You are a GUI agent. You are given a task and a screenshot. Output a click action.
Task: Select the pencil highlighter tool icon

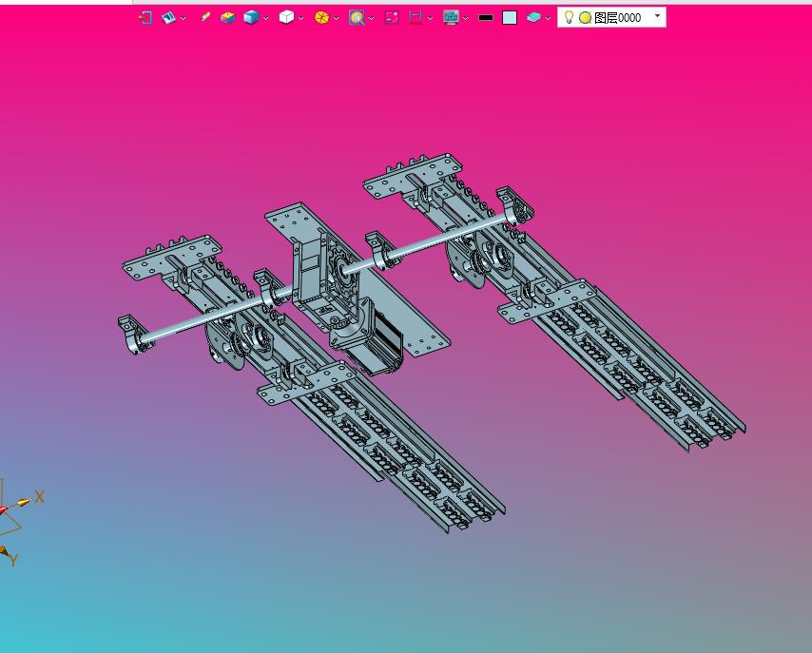(205, 18)
